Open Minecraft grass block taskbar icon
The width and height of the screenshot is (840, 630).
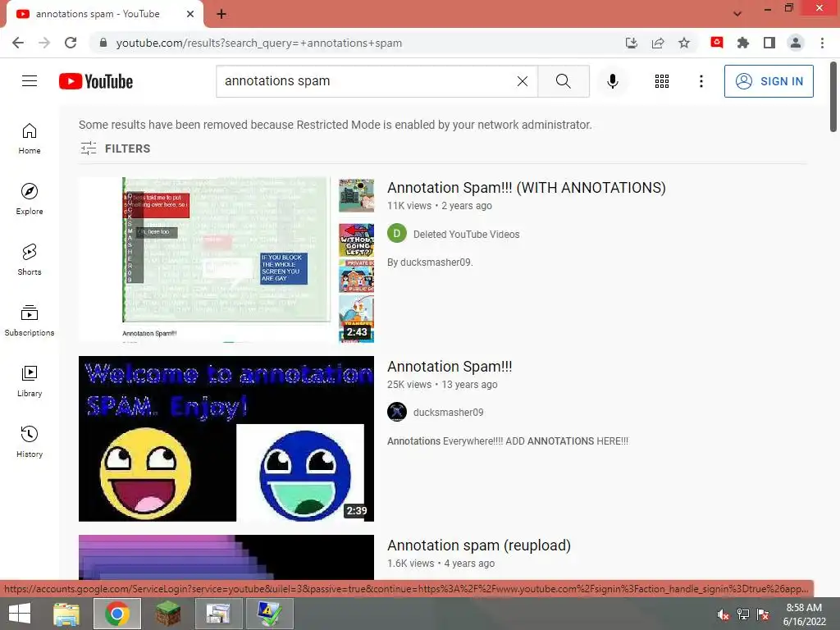pyautogui.click(x=168, y=614)
